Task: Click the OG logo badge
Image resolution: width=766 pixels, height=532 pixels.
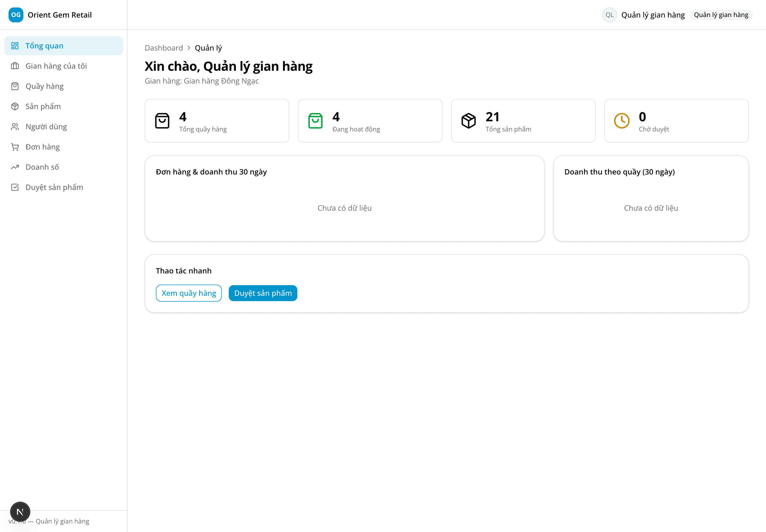Action: [16, 15]
